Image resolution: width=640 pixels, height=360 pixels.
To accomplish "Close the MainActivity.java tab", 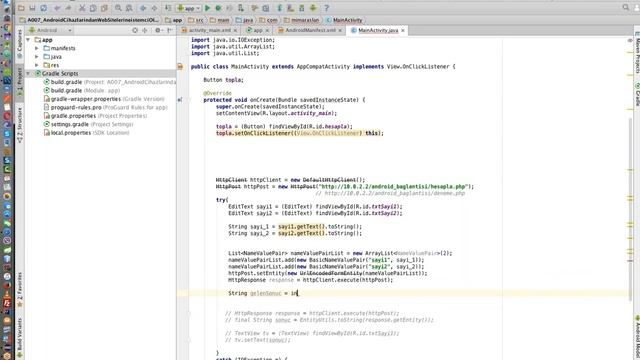I will [403, 30].
